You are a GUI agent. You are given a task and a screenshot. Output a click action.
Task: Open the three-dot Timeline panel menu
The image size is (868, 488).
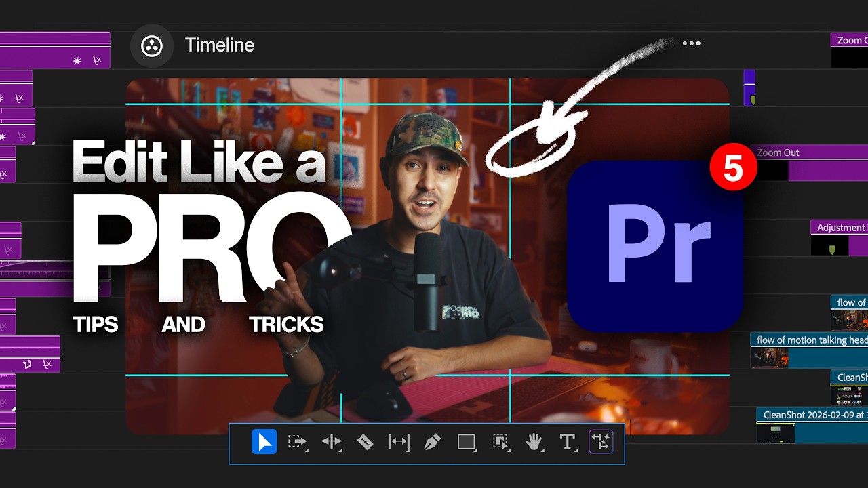pos(691,43)
